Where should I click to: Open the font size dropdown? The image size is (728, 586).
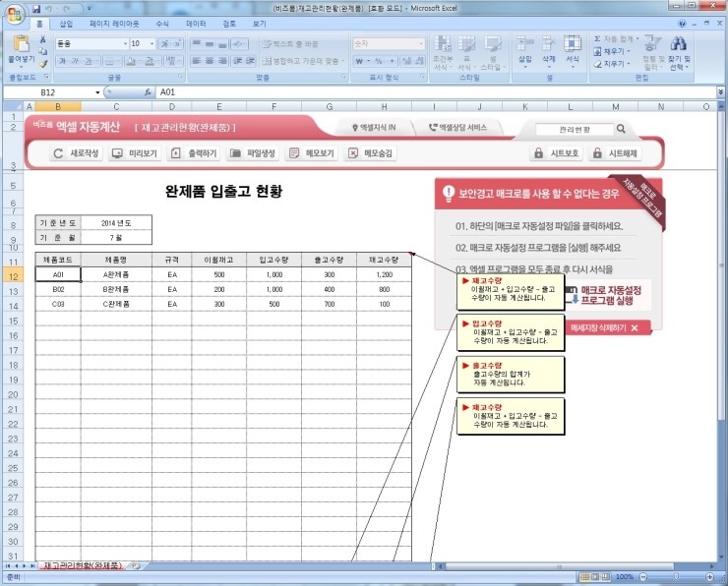[152, 43]
